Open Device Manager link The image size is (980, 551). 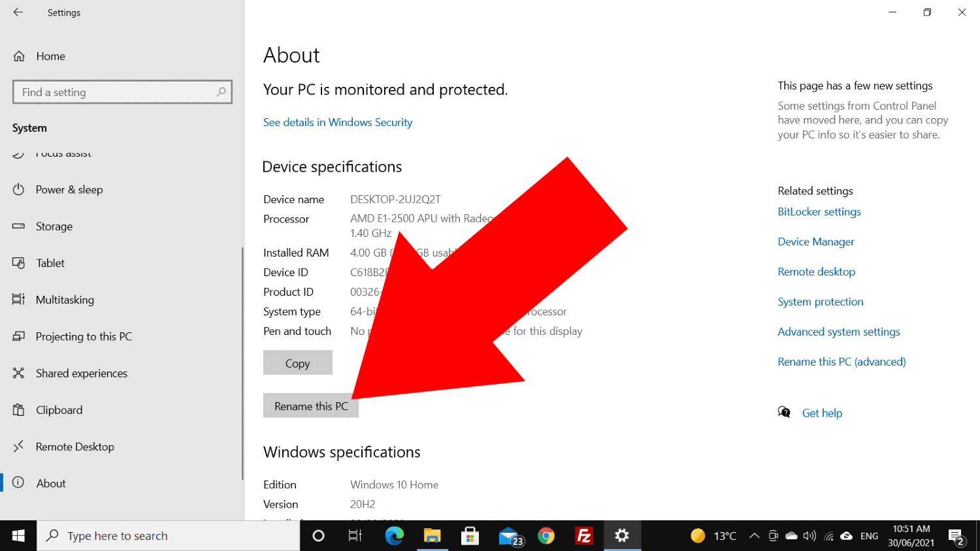pyautogui.click(x=816, y=242)
